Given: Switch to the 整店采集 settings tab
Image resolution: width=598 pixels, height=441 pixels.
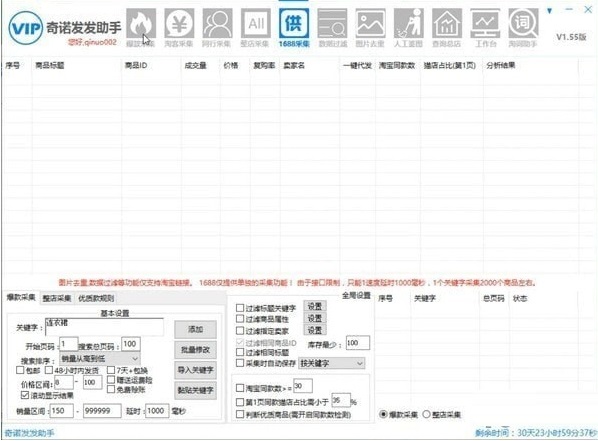Looking at the screenshot, I should (57, 298).
